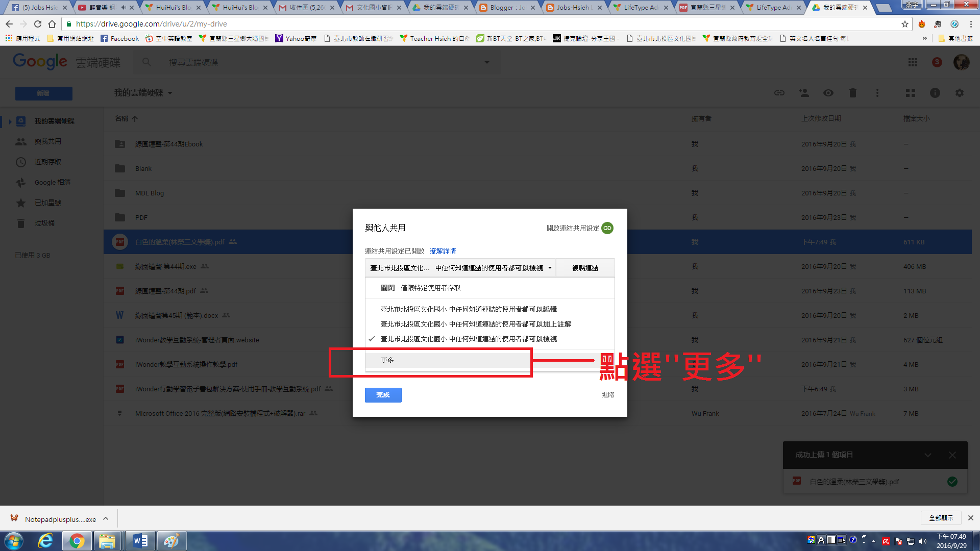980x551 pixels.
Task: Open Word from the taskbar
Action: point(140,541)
